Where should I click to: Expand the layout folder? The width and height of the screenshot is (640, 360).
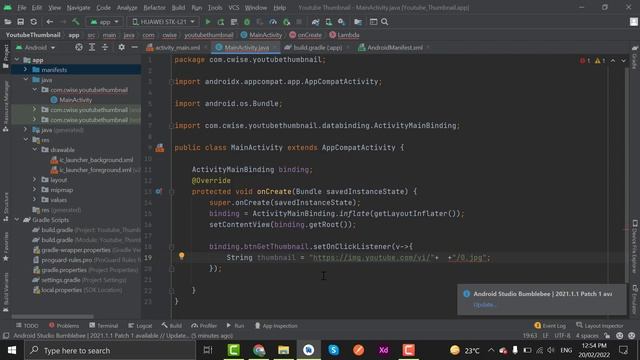pos(35,180)
